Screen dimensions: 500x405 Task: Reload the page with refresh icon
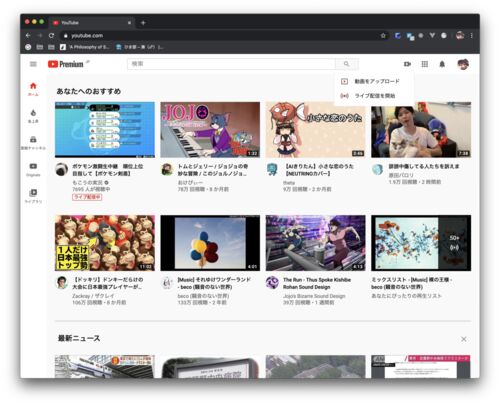click(x=51, y=35)
